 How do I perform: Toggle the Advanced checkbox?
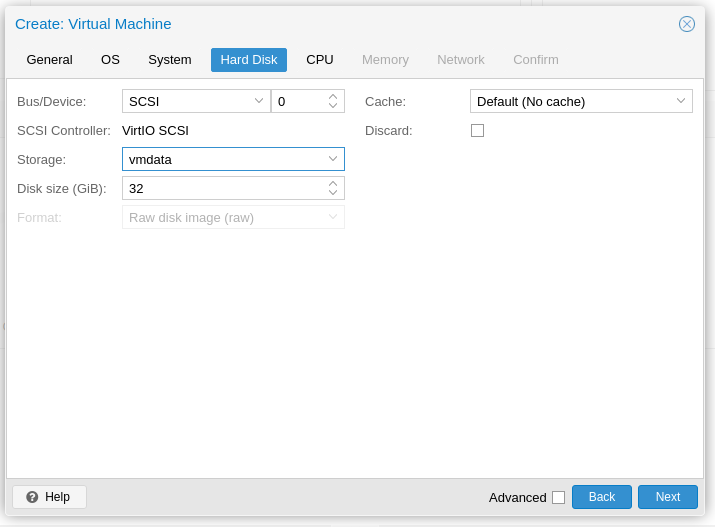[559, 497]
